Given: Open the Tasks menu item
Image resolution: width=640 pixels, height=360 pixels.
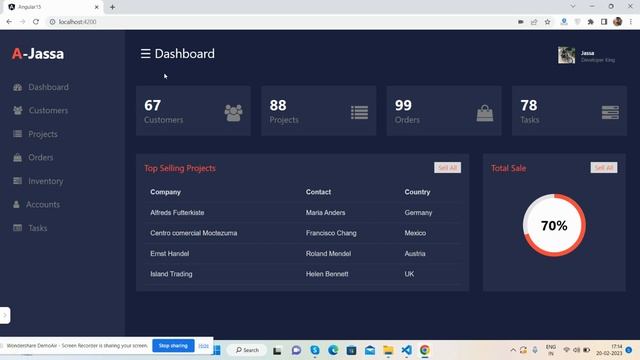Looking at the screenshot, I should point(38,228).
